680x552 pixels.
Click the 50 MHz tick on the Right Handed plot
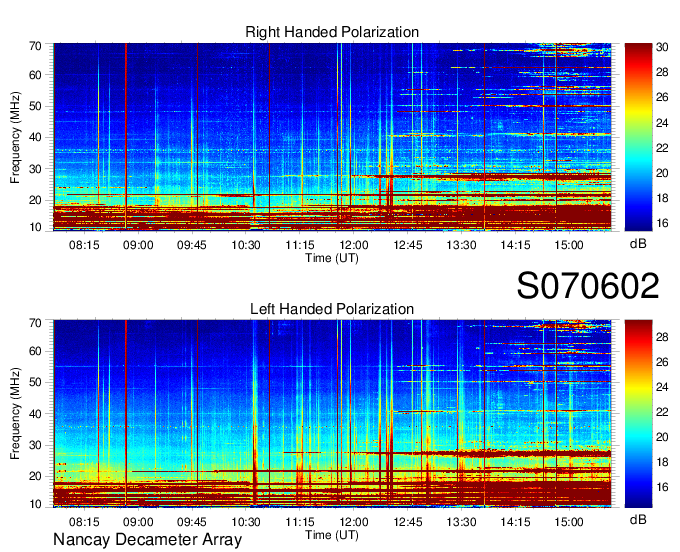(x=35, y=106)
